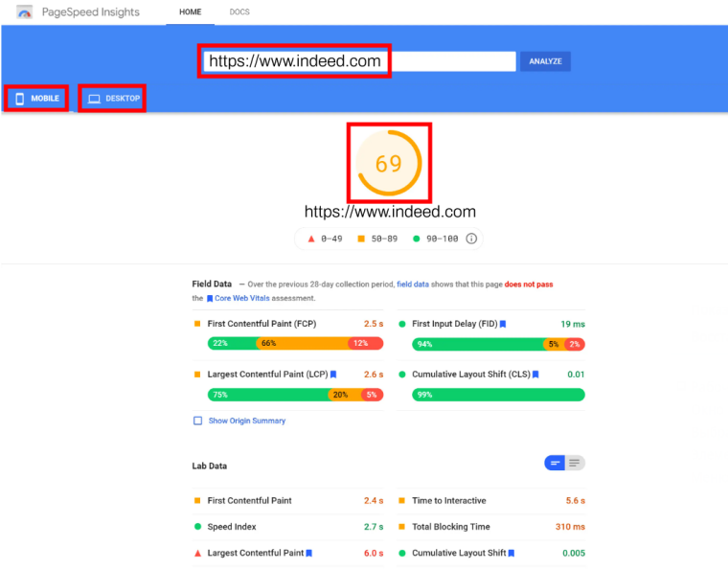Click the bookmark icon next to Largest Contentful Paint (LCP)
The width and height of the screenshot is (728, 569).
[x=333, y=375]
